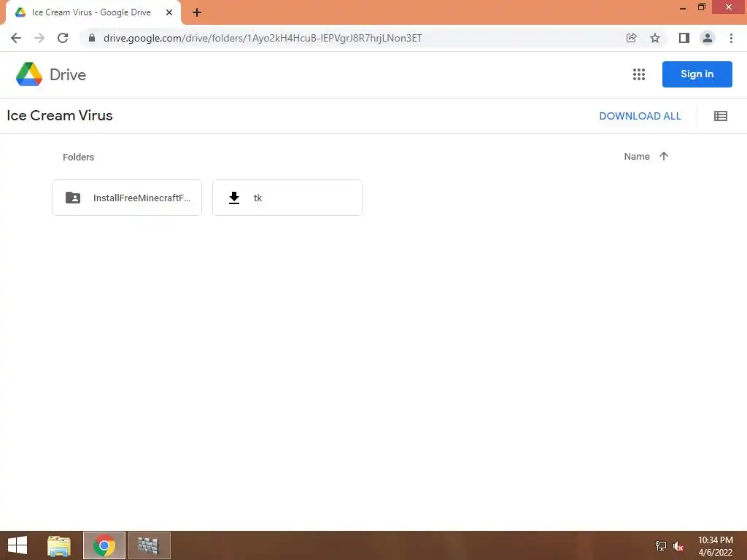Share this page via share icon
This screenshot has height=560, width=747.
coord(631,38)
